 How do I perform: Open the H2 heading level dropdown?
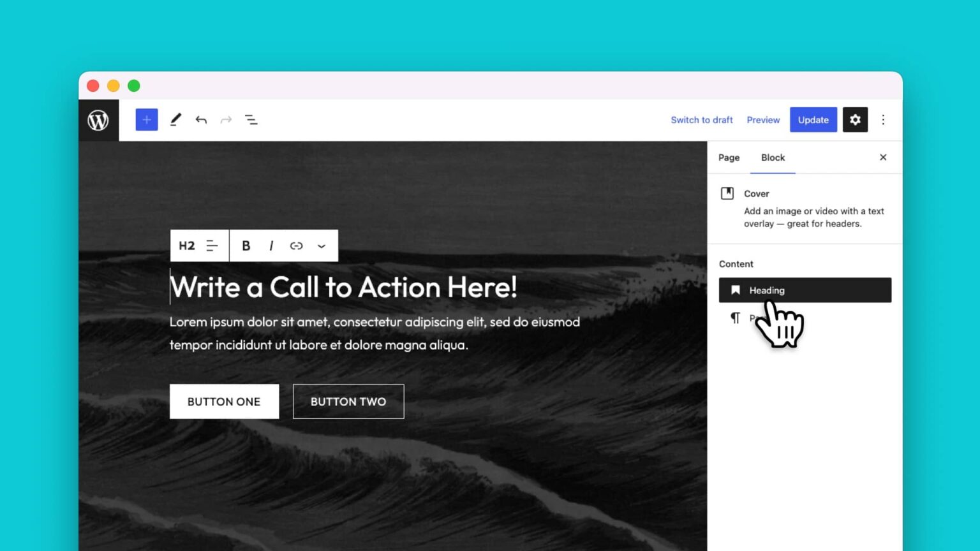coord(186,246)
